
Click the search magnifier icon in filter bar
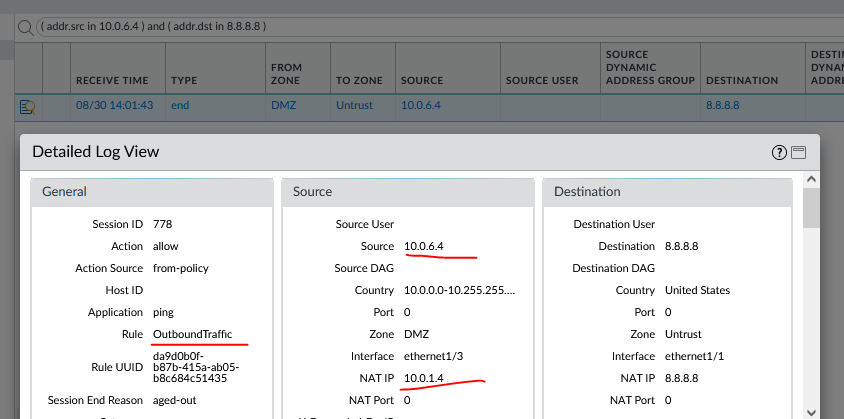point(25,25)
